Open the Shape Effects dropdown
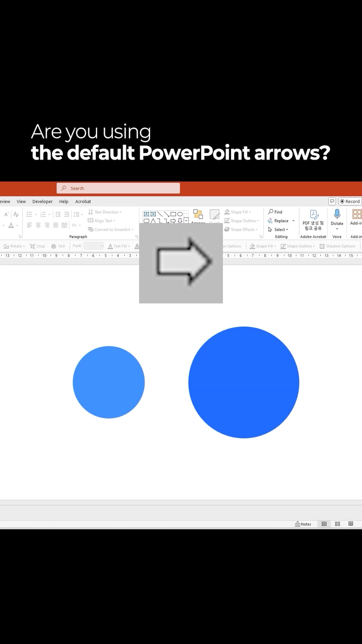The image size is (362, 644). 241,229
